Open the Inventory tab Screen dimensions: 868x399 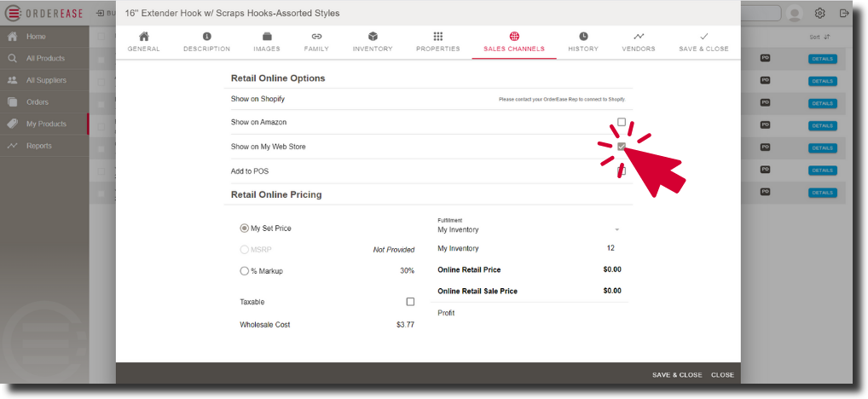373,42
